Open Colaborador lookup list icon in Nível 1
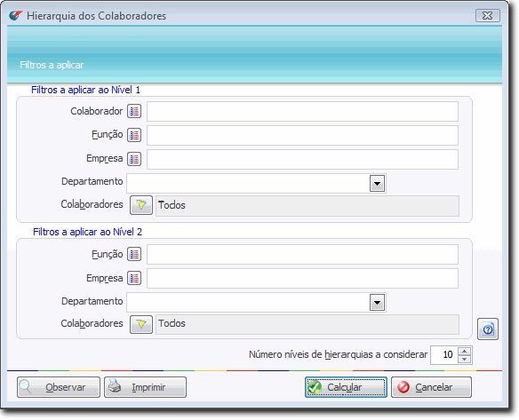This screenshot has width=519, height=420. 134,111
